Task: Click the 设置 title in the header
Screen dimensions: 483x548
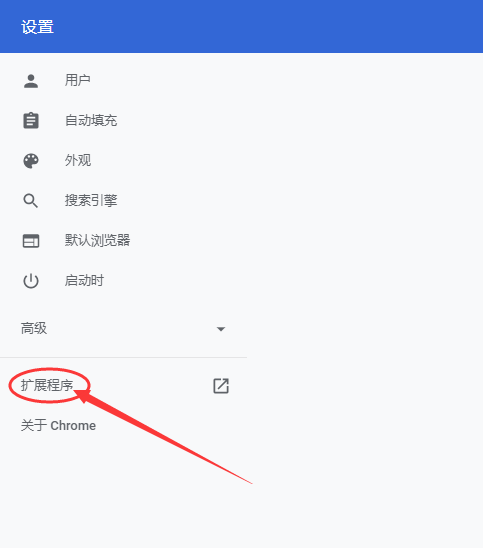Action: point(37,27)
